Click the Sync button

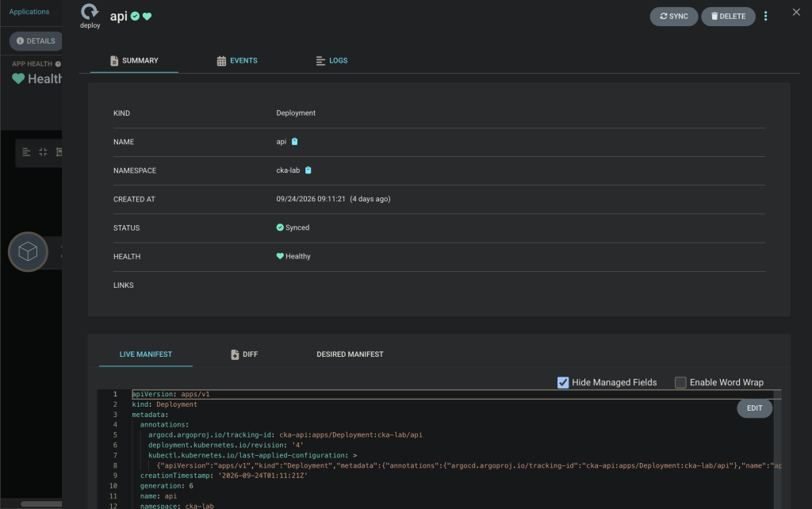674,17
